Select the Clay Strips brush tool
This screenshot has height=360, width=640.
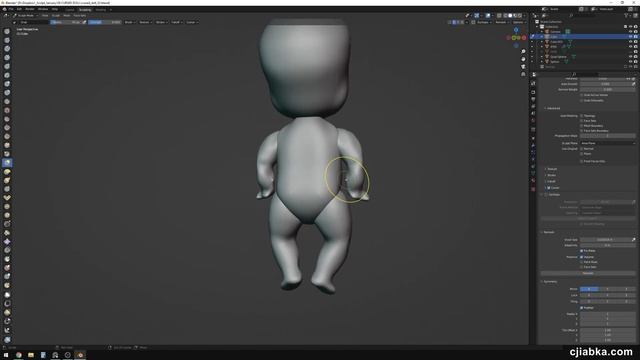tap(7, 58)
